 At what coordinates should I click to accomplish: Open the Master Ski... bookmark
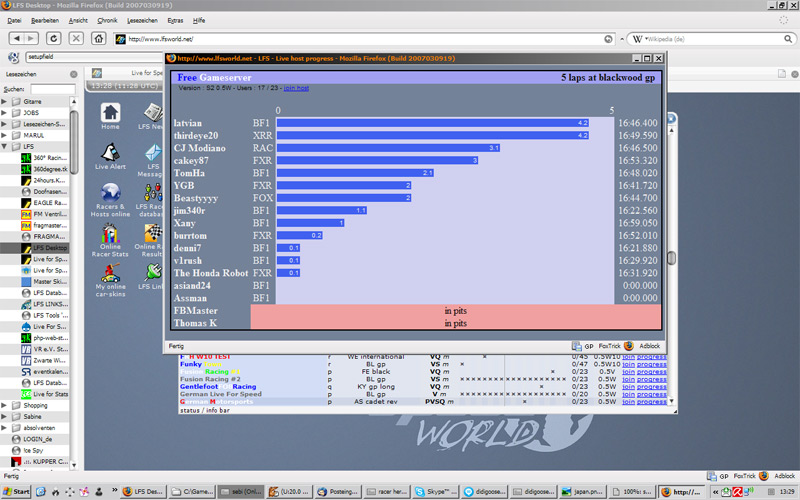(x=44, y=282)
